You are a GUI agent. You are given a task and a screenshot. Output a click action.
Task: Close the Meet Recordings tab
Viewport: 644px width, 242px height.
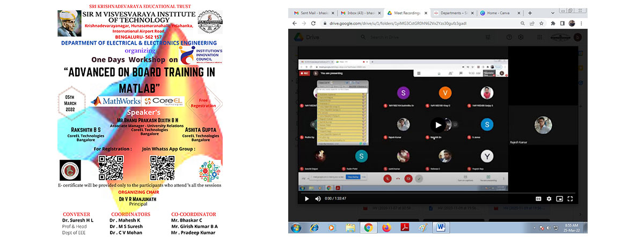pos(426,12)
